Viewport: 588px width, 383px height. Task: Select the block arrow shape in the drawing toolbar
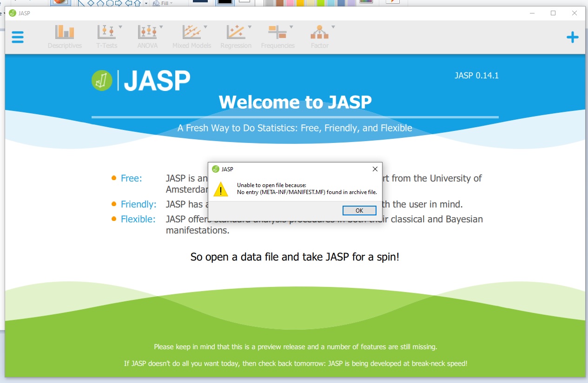pos(120,3)
